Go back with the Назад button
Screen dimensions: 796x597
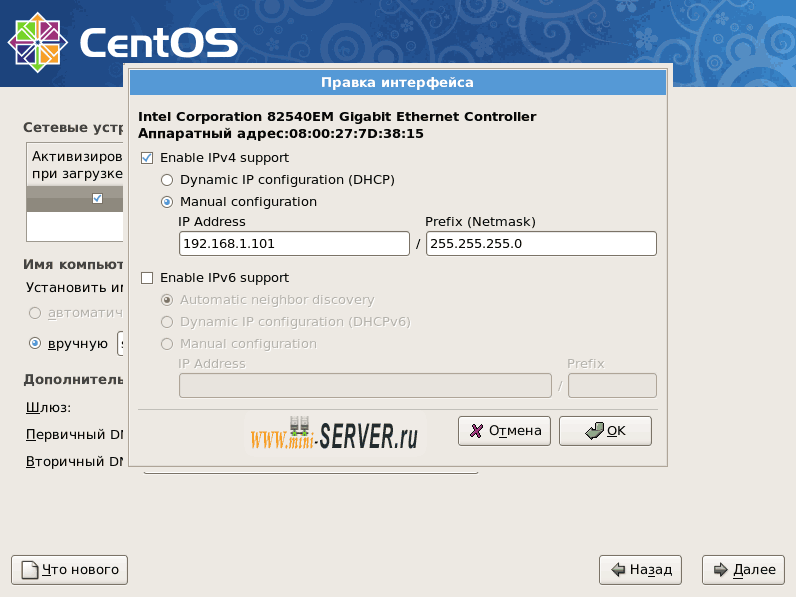[x=640, y=570]
